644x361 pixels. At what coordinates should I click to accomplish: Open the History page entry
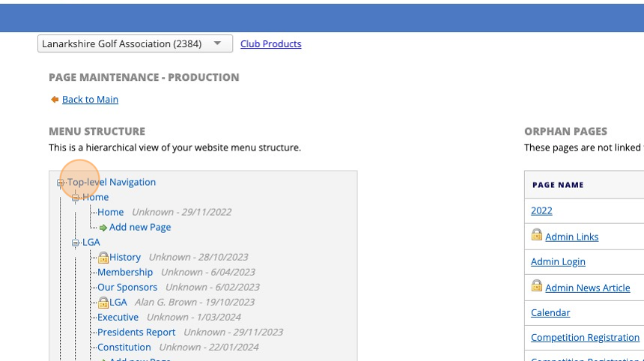125,257
